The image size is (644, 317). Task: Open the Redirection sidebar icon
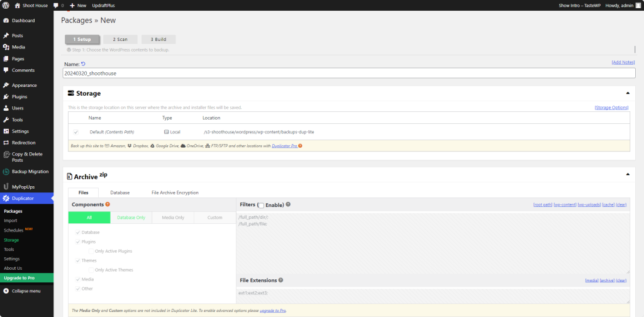(x=6, y=143)
